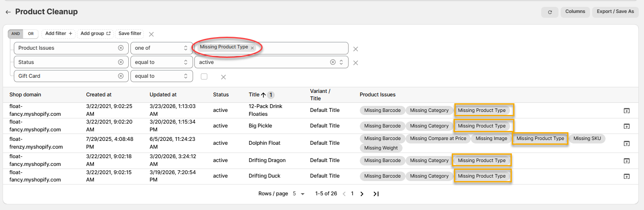
Task: Toggle the Title column sort arrow
Action: (x=263, y=95)
